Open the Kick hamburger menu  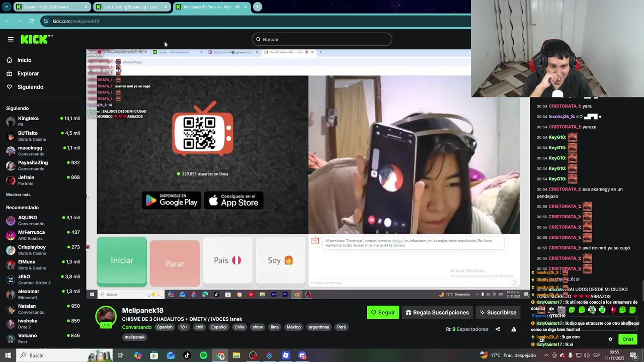(11, 39)
